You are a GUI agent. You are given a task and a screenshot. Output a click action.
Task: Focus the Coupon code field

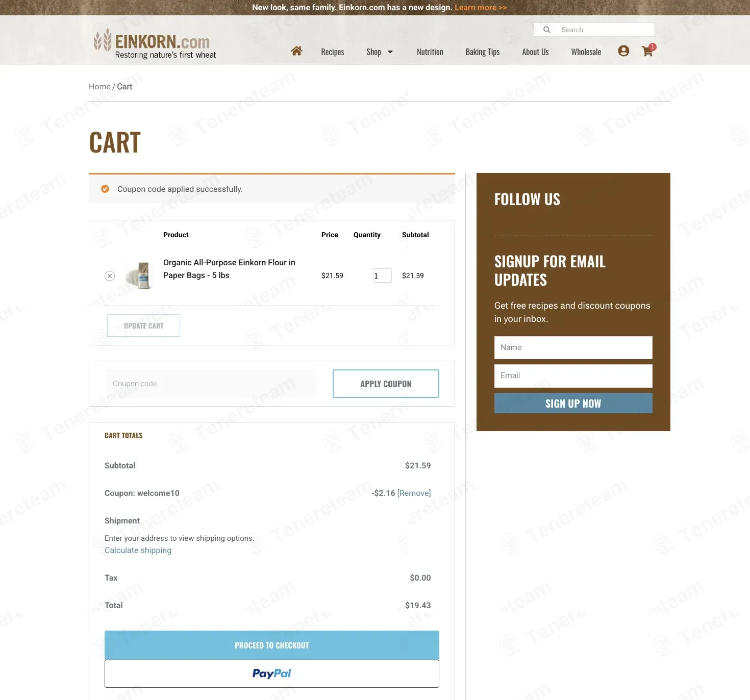pos(211,384)
